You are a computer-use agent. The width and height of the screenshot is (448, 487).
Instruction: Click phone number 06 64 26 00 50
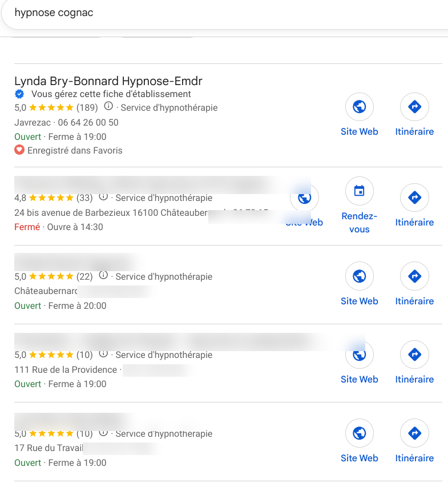point(88,122)
